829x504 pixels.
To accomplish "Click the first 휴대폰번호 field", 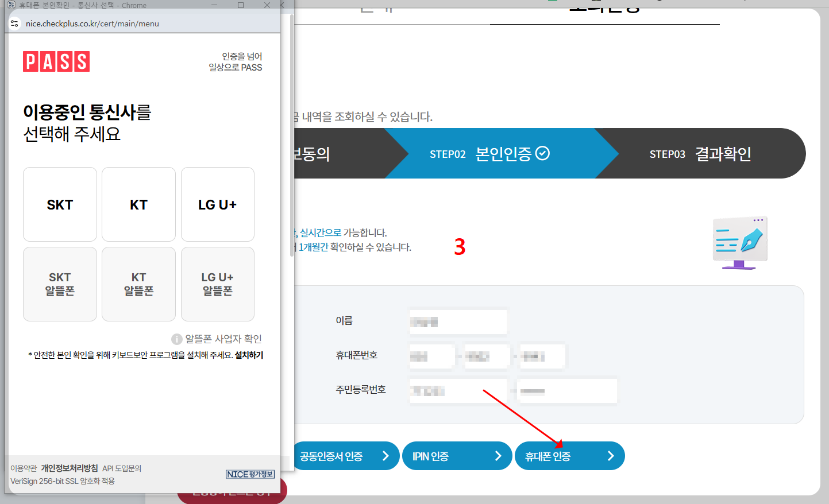I will (432, 356).
